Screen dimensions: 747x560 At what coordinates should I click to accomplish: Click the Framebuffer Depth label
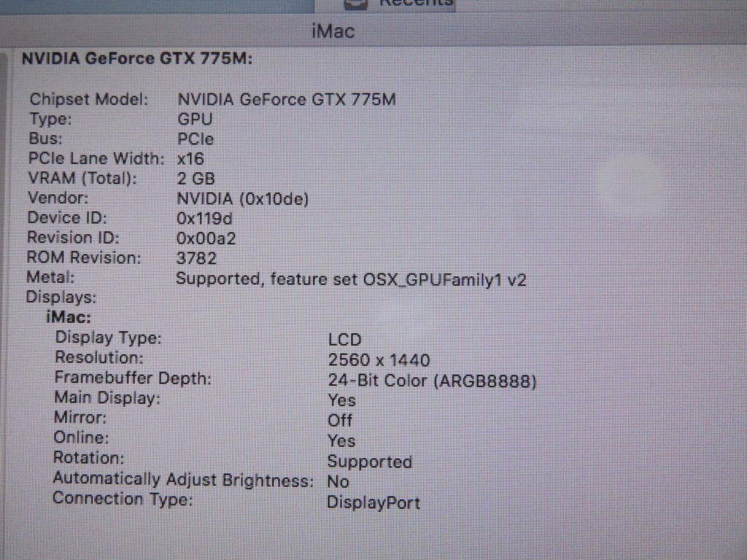click(x=133, y=378)
